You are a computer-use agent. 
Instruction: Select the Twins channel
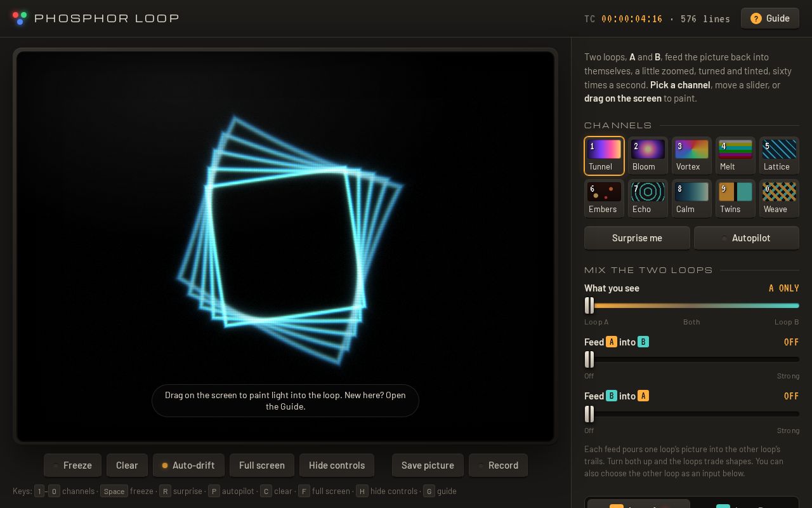pos(735,198)
